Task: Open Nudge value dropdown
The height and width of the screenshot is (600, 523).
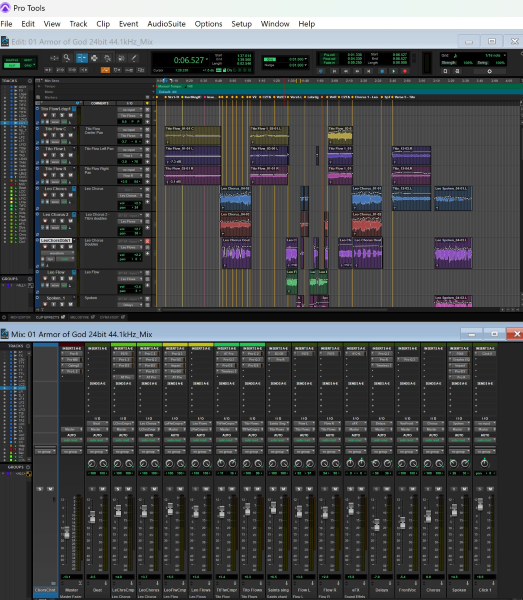Action: click(305, 65)
